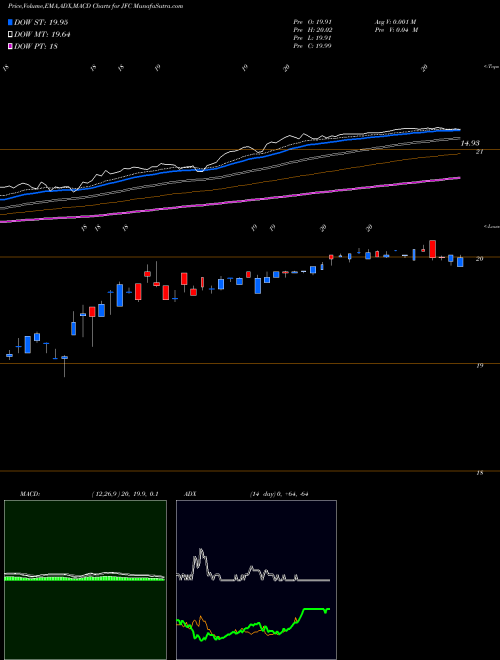Click the 'Pre L: 19.91' value
500x660 pixels.
pyautogui.click(x=313, y=38)
